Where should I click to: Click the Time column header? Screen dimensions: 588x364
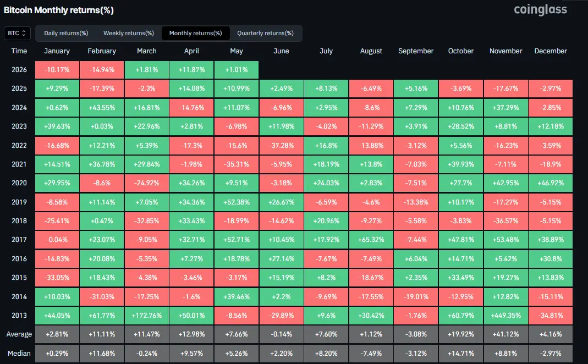19,51
